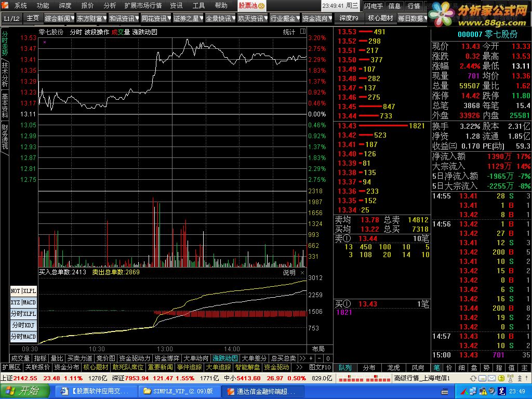Click the application logo icon in the top-left

(5, 5)
